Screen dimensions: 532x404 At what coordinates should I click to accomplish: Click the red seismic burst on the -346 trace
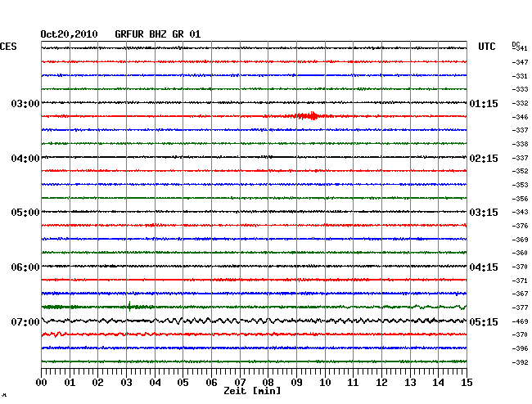(x=307, y=116)
